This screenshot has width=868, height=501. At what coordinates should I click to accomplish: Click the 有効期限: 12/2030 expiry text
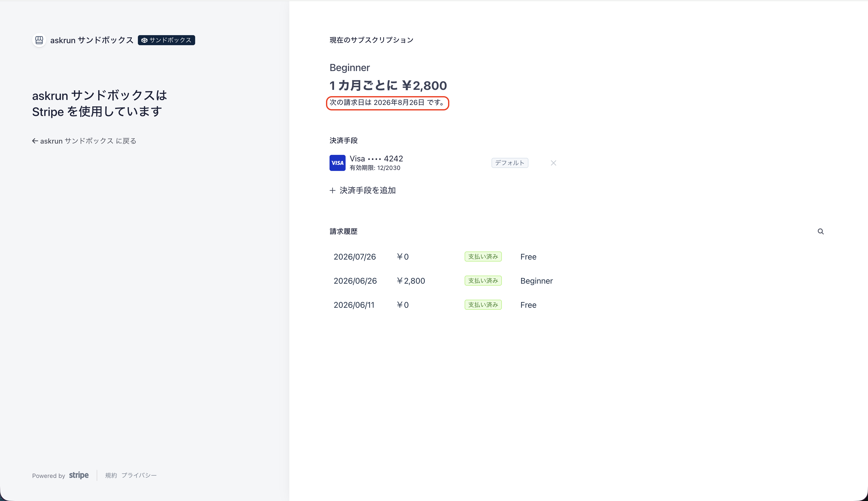pos(375,168)
